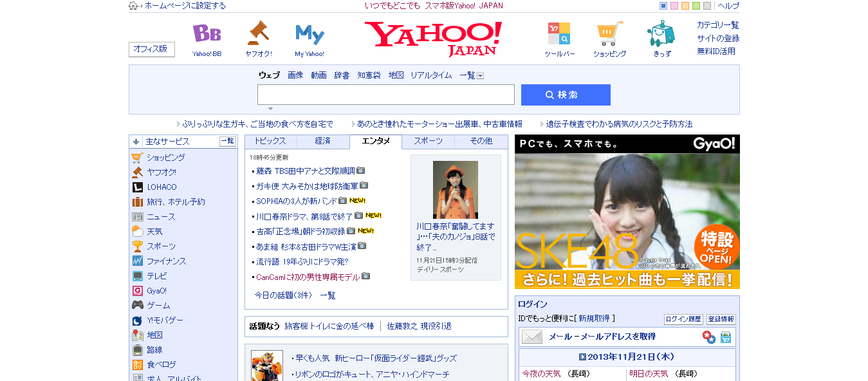
Task: Select the エンタメ tab
Action: click(376, 141)
